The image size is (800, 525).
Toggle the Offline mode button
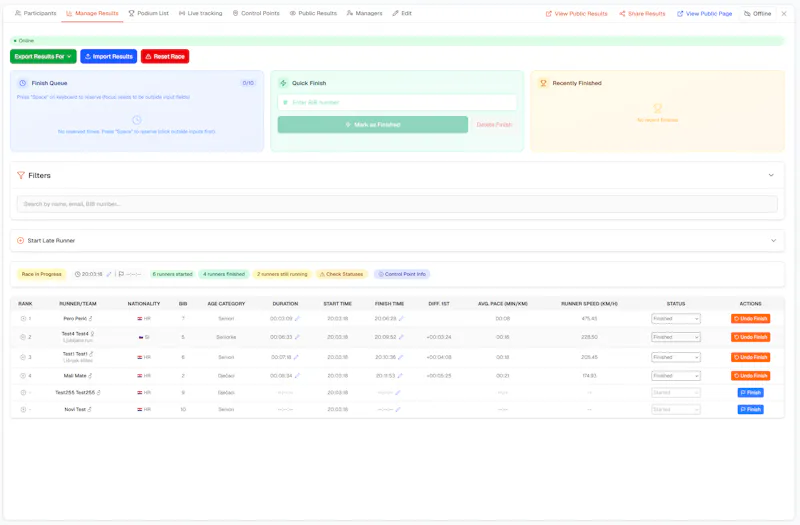[x=758, y=14]
